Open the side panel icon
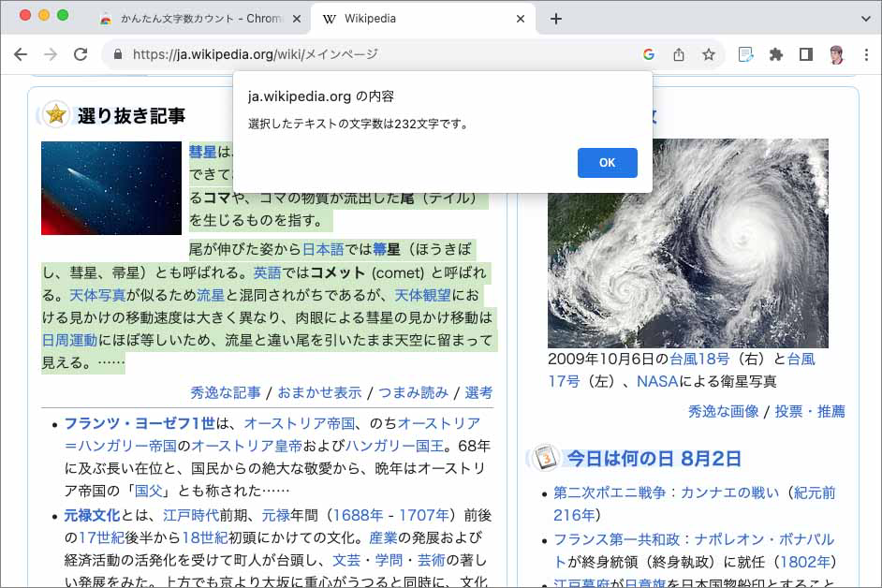 [x=806, y=55]
